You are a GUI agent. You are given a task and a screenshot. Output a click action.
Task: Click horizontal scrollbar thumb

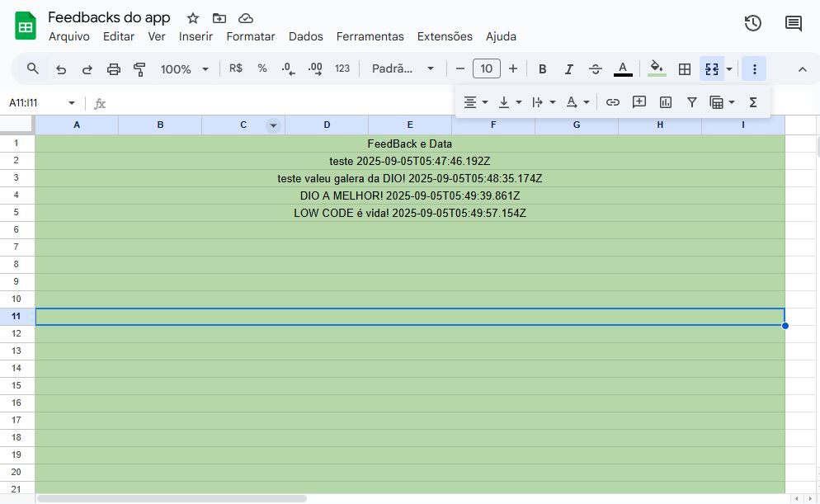172,499
